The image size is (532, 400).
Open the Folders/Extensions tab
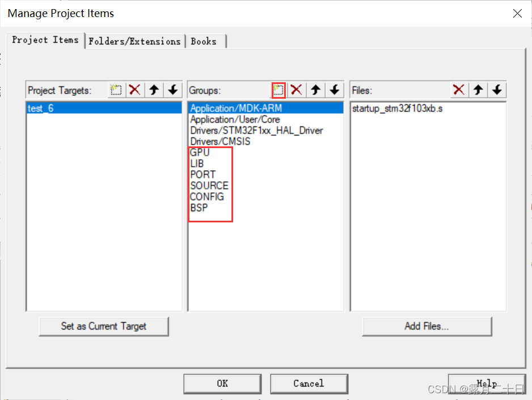pyautogui.click(x=134, y=41)
